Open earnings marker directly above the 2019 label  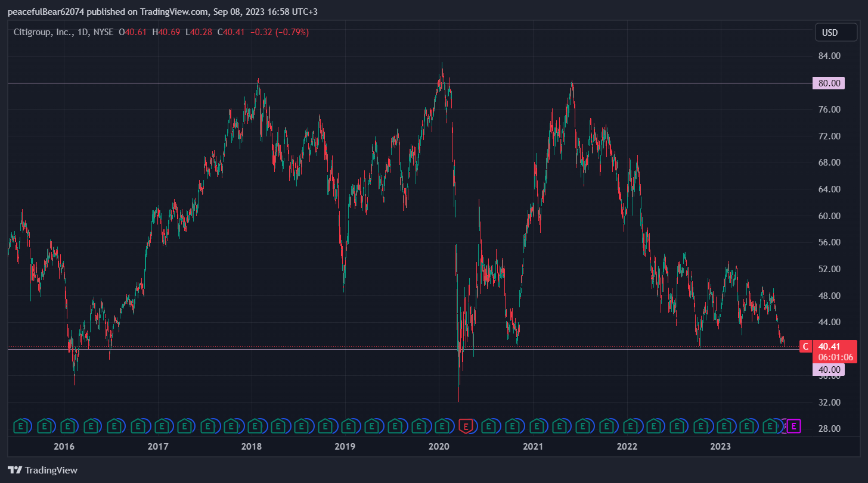coord(349,426)
